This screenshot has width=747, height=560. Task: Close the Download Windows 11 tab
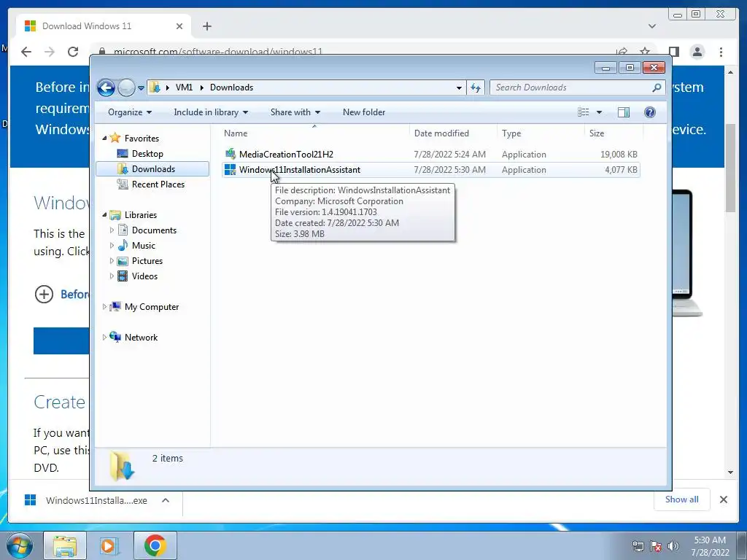click(179, 26)
